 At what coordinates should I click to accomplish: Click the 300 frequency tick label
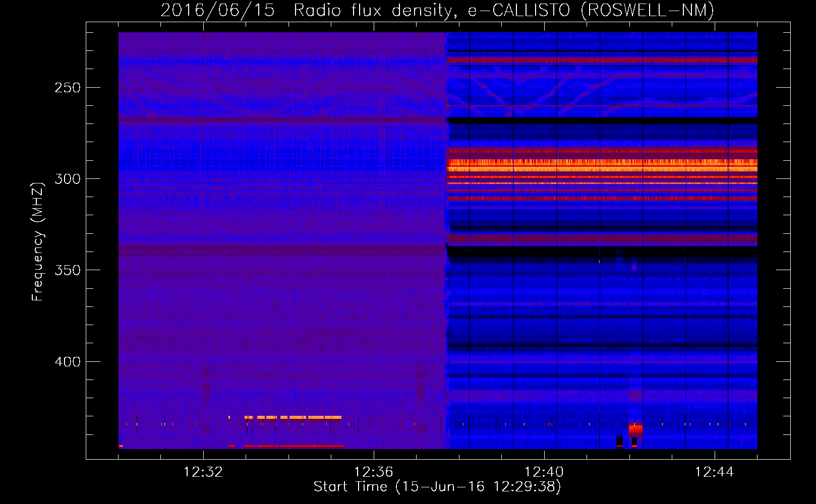68,179
